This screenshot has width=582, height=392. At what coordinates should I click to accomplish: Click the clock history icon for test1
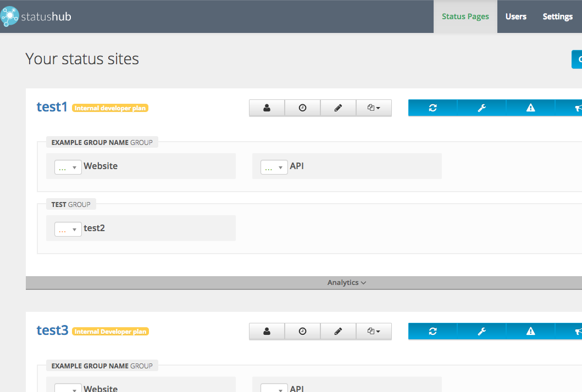coord(302,108)
